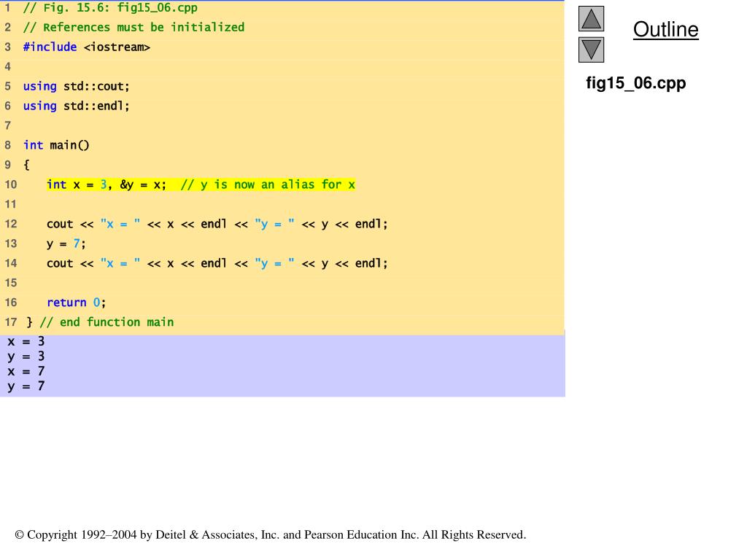Click output line 'x = 3'
The width and height of the screenshot is (747, 560).
(x=26, y=341)
